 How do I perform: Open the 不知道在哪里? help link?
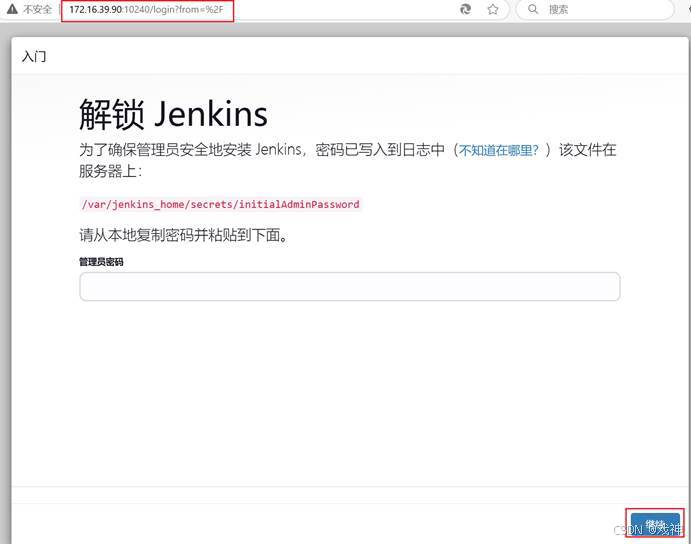pos(498,150)
